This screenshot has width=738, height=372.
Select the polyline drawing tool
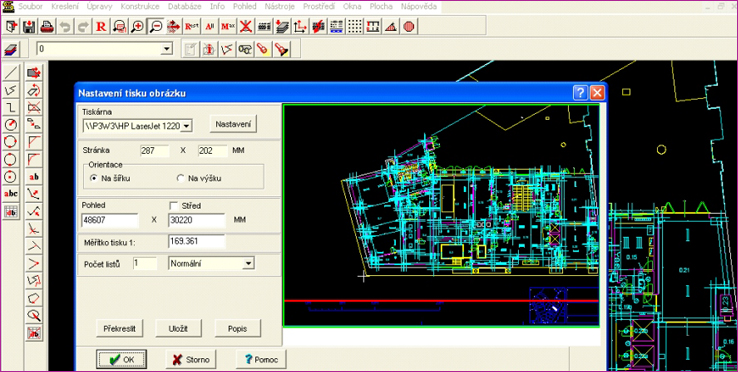[x=10, y=89]
